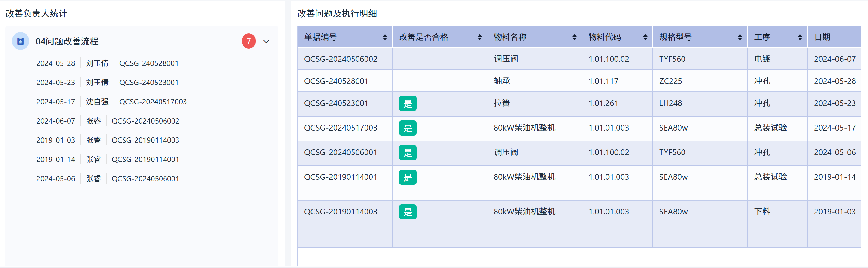Select list entry QCSG-20240506001 by 张睿

pos(107,178)
